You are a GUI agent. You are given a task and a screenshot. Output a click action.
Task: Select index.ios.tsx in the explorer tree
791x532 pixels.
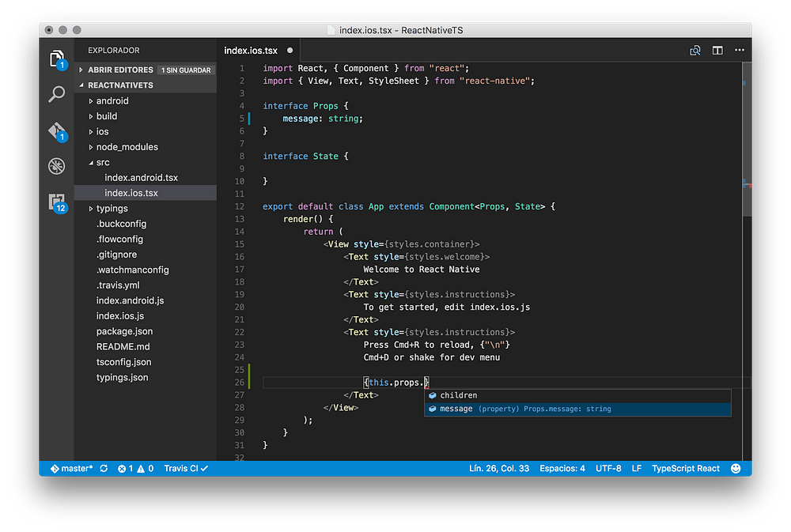click(146, 193)
